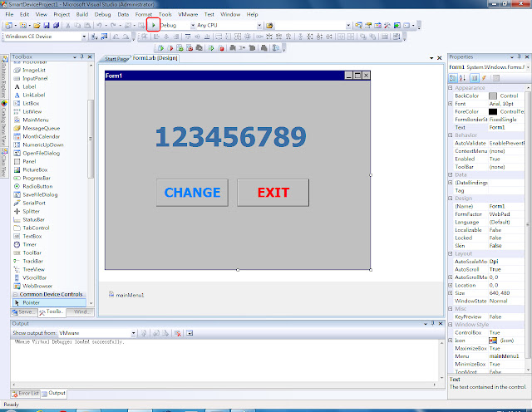Save the current file with the floppy icon
Screen dimensions: 532x412
click(x=47, y=26)
